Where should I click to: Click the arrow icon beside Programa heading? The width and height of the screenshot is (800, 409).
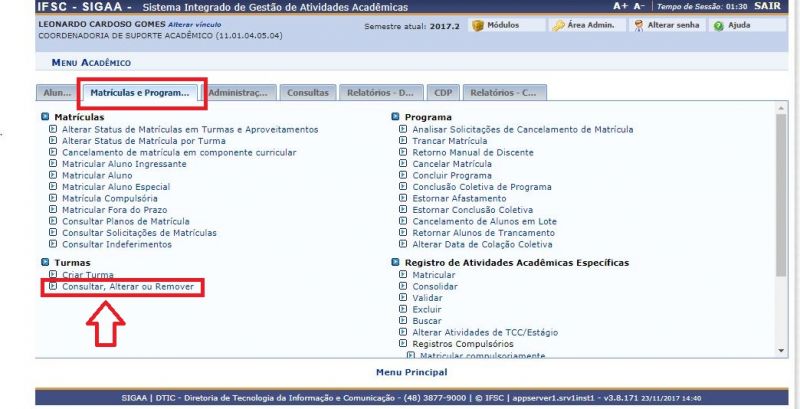(x=396, y=117)
